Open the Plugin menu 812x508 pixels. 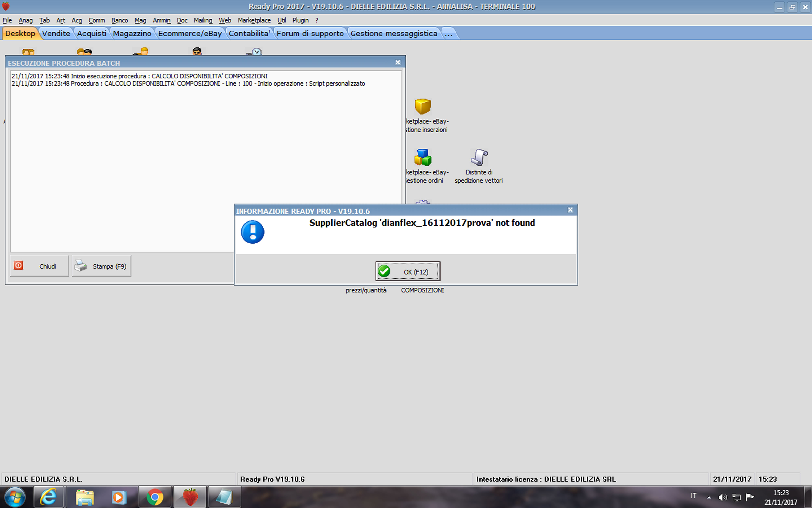coord(300,20)
